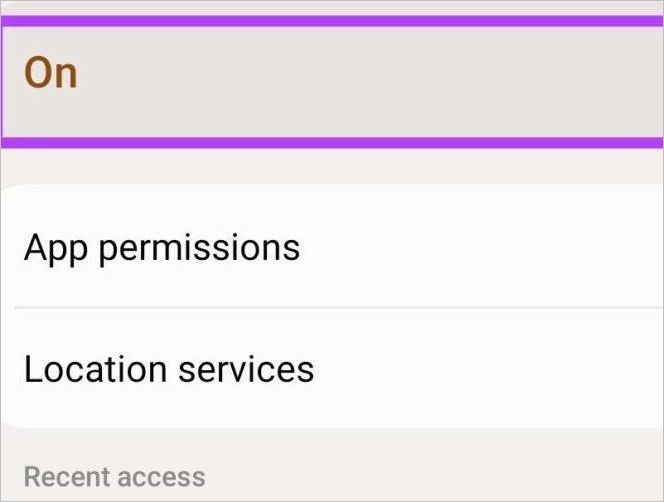The width and height of the screenshot is (664, 502).
Task: Click the word "services" in the second row
Action: (246, 369)
